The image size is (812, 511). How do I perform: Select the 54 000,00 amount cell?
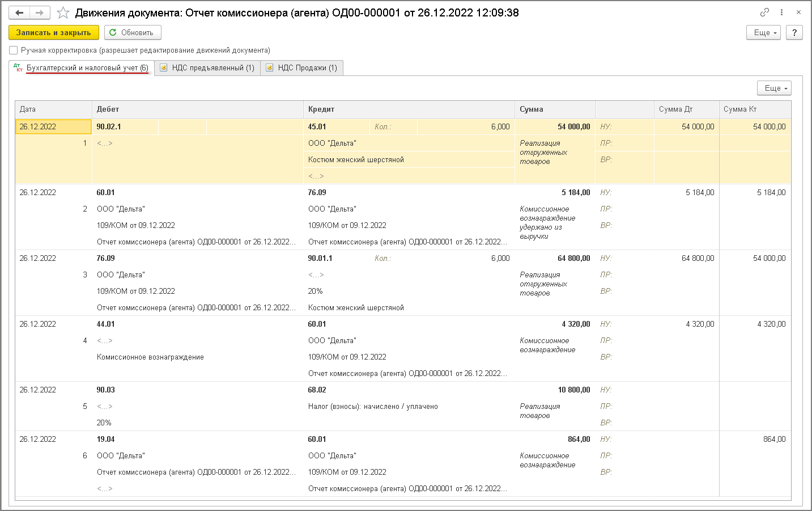(573, 126)
